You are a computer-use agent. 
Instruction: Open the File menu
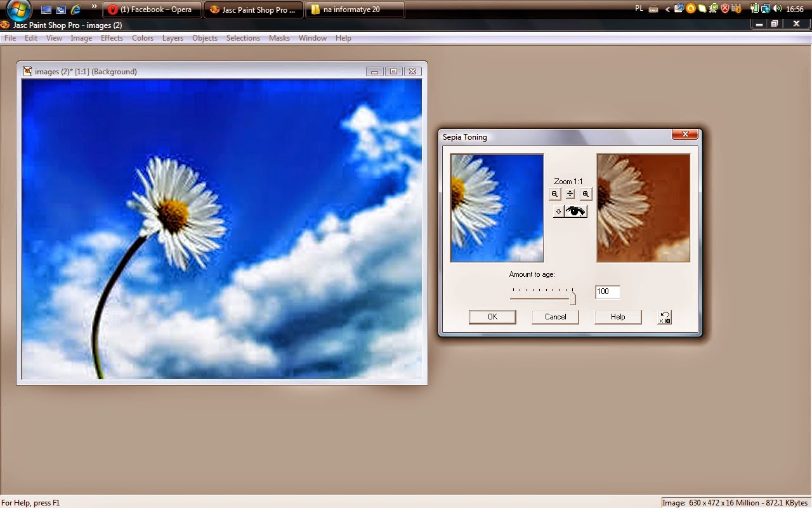10,38
